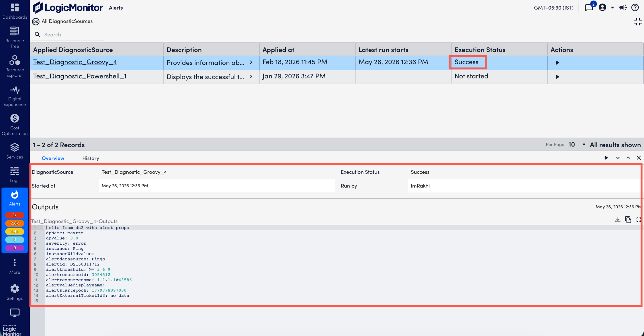The width and height of the screenshot is (644, 336).
Task: Run Test_Diagnostic_Groovy_4 from Actions column
Action: (x=557, y=63)
